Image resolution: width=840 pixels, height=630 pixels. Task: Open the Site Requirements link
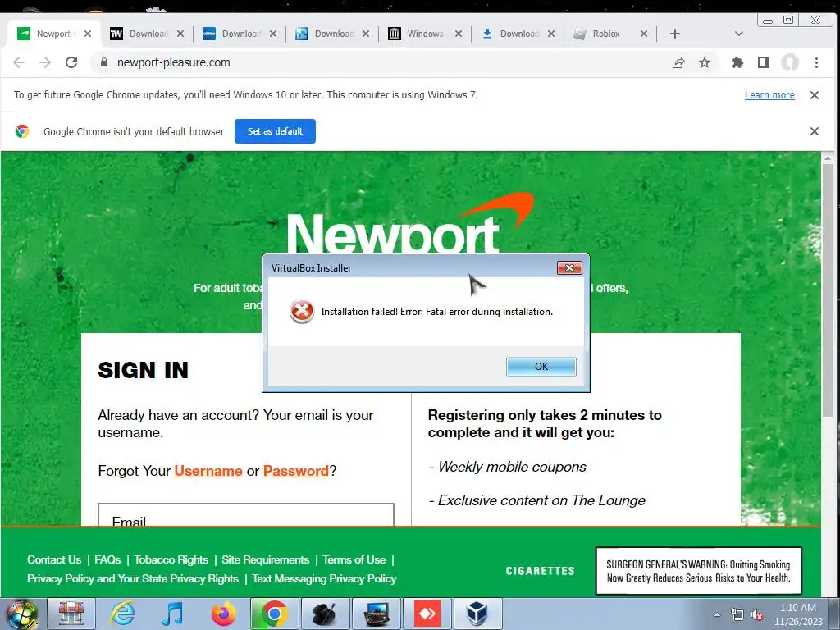point(265,559)
